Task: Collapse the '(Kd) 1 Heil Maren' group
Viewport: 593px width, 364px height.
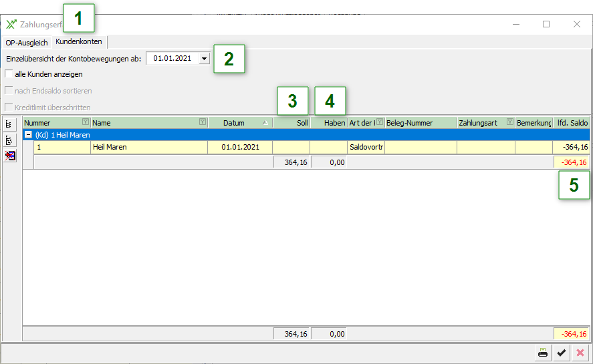Action: pos(28,135)
